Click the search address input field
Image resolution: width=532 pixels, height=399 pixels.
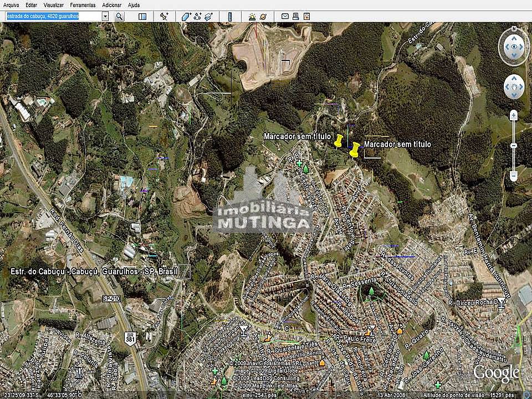click(x=54, y=16)
